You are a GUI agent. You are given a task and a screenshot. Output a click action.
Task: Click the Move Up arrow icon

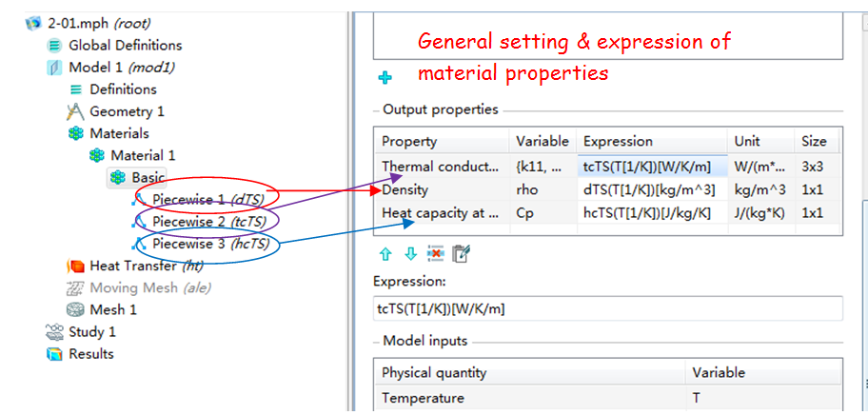[x=385, y=254]
